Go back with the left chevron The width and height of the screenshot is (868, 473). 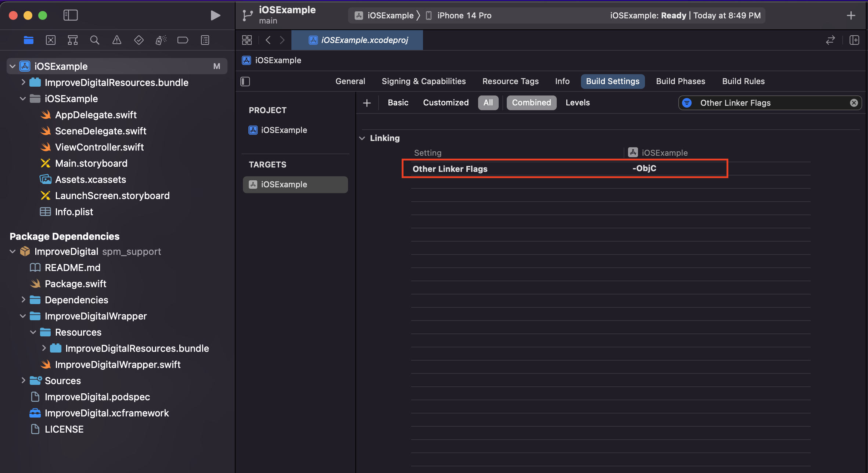click(x=268, y=40)
